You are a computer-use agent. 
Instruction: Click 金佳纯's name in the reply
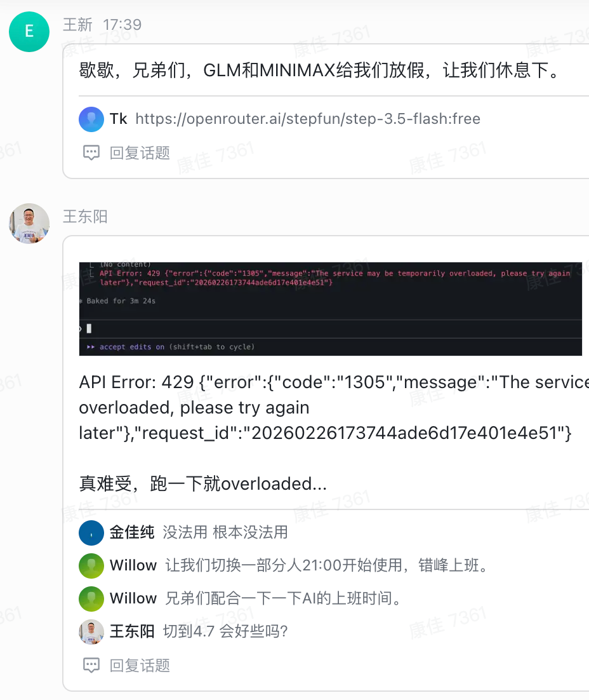(132, 532)
